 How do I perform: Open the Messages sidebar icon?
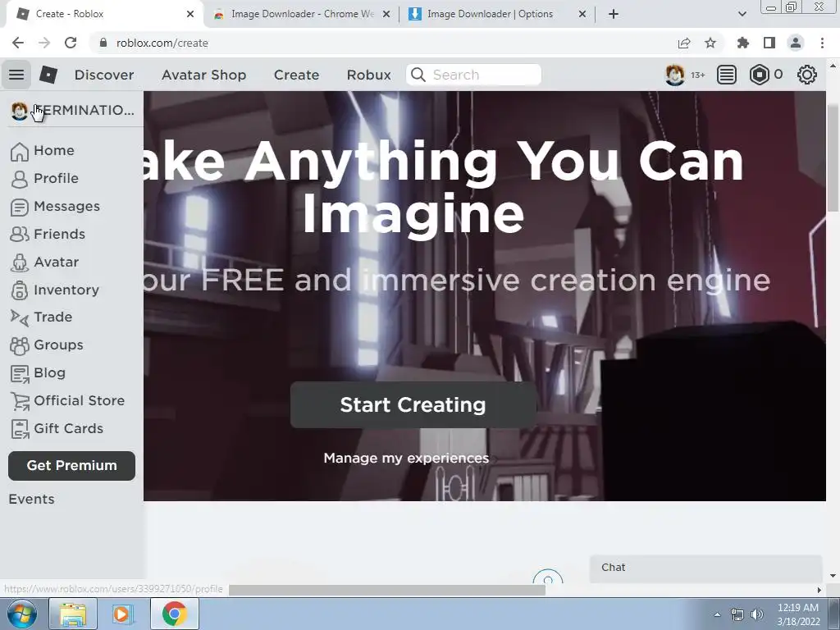20,207
